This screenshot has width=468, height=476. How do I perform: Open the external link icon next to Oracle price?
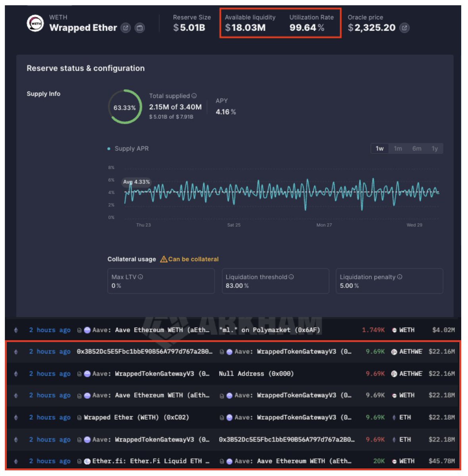[404, 28]
